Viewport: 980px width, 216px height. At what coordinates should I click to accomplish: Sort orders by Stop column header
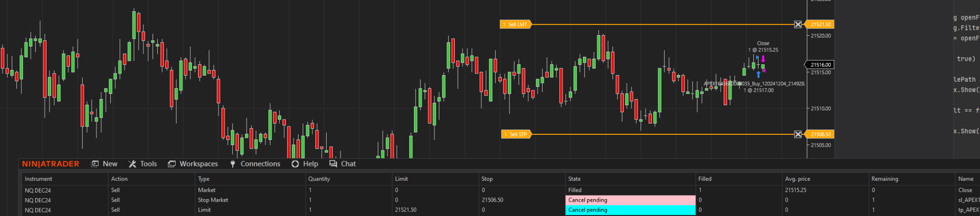(522, 179)
